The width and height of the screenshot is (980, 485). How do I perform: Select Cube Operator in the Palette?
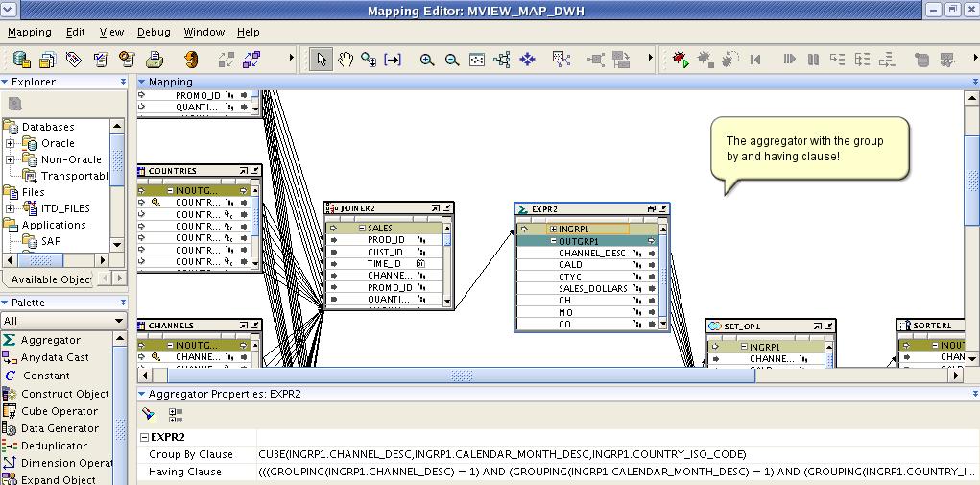(x=60, y=411)
